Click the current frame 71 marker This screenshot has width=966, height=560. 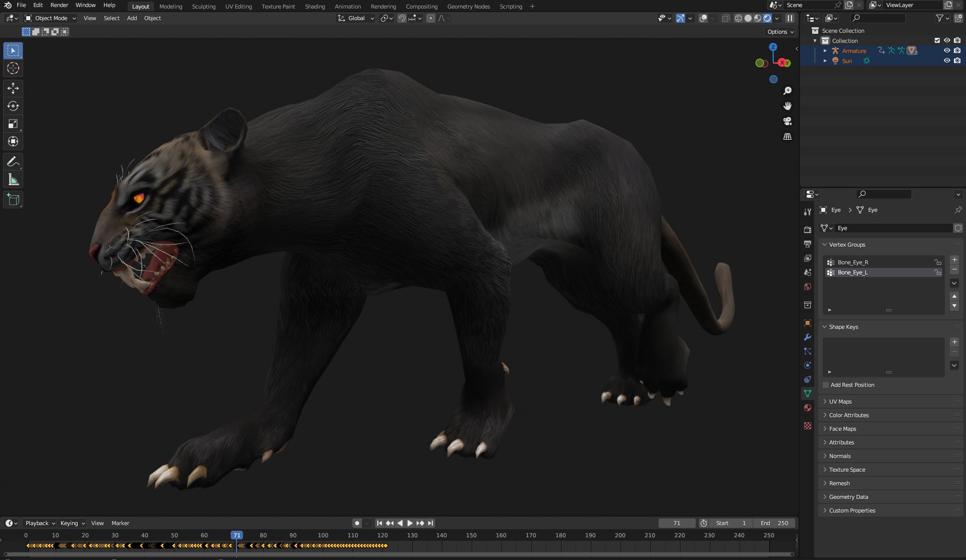(237, 535)
